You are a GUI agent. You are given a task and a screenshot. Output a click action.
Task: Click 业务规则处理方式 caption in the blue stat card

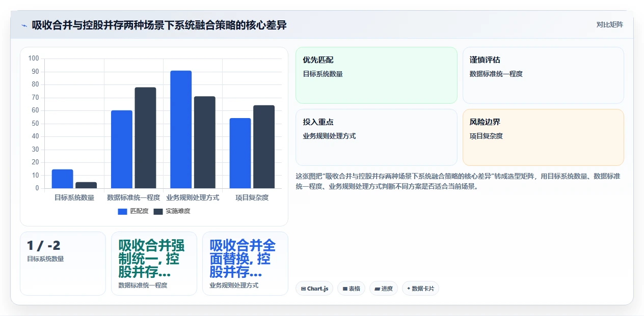pyautogui.click(x=234, y=285)
